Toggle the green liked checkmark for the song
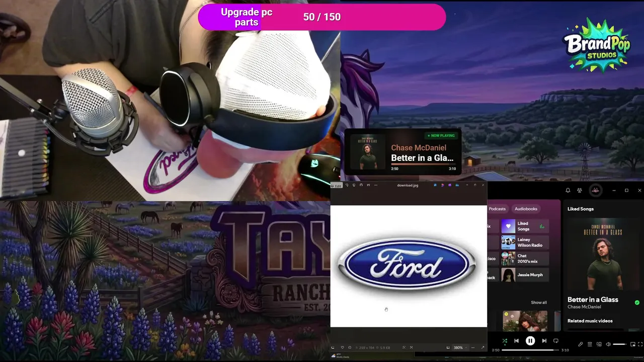644x362 pixels. pos(637,302)
